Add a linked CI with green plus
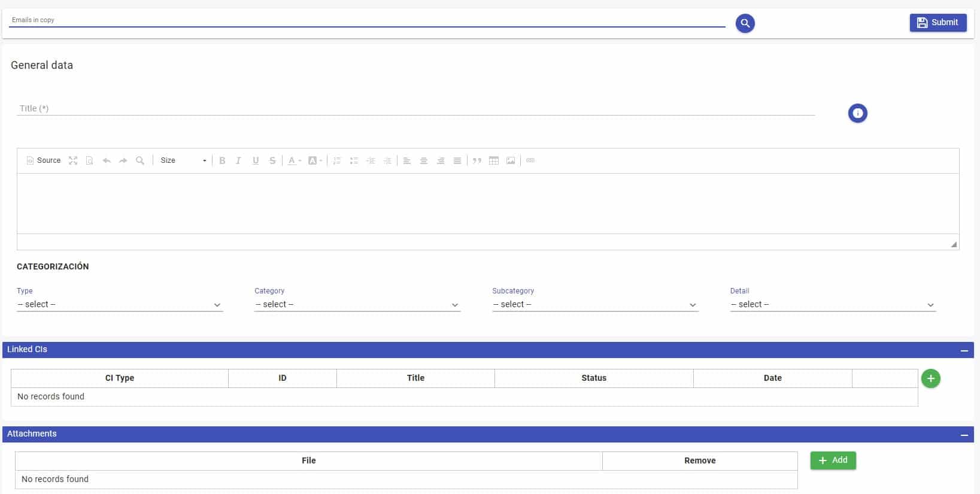 930,378
